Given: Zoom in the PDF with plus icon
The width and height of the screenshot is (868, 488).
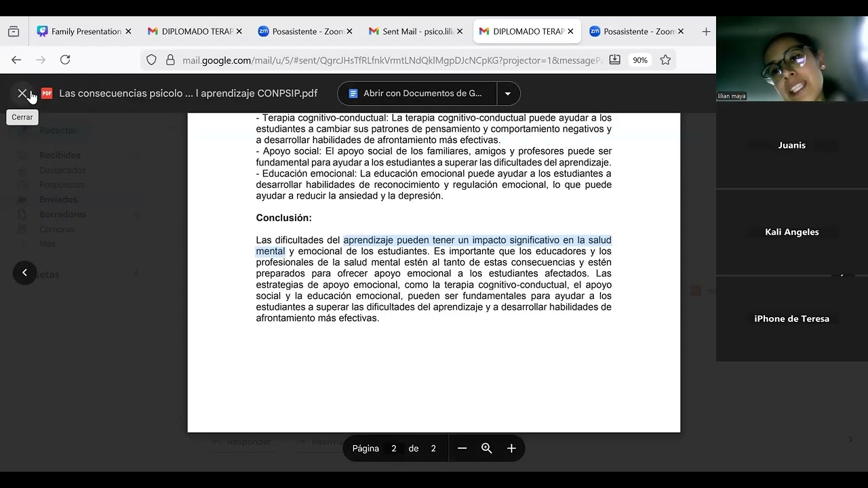Looking at the screenshot, I should point(511,448).
